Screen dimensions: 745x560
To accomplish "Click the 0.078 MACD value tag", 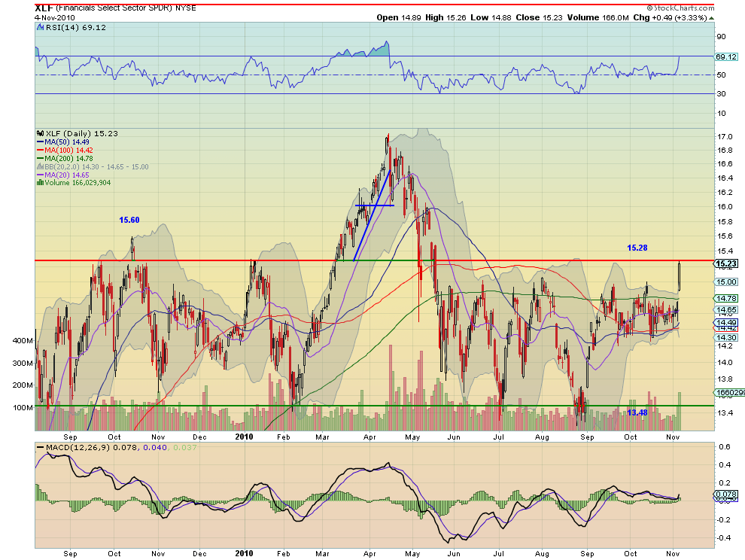I will pyautogui.click(x=726, y=495).
